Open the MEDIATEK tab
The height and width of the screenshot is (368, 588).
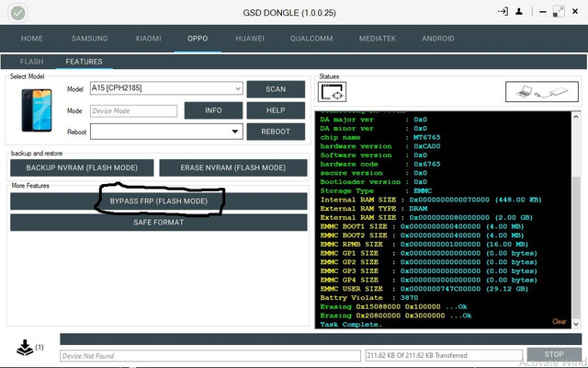(x=378, y=39)
